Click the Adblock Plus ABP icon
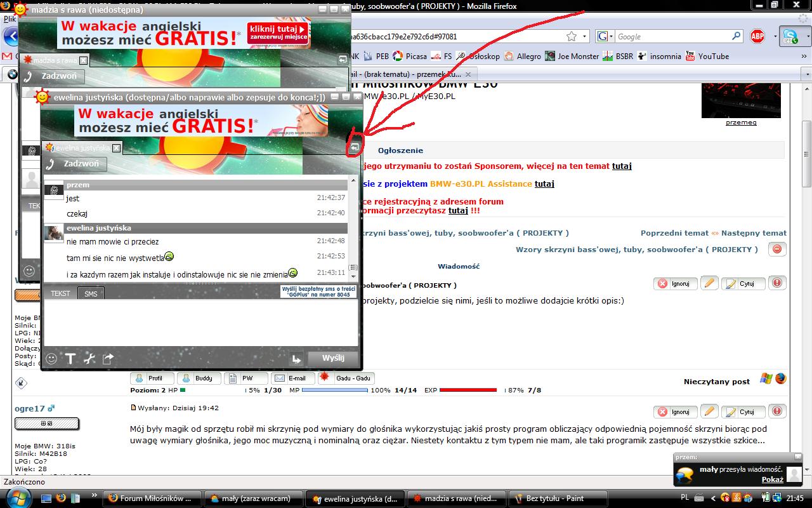 click(757, 36)
